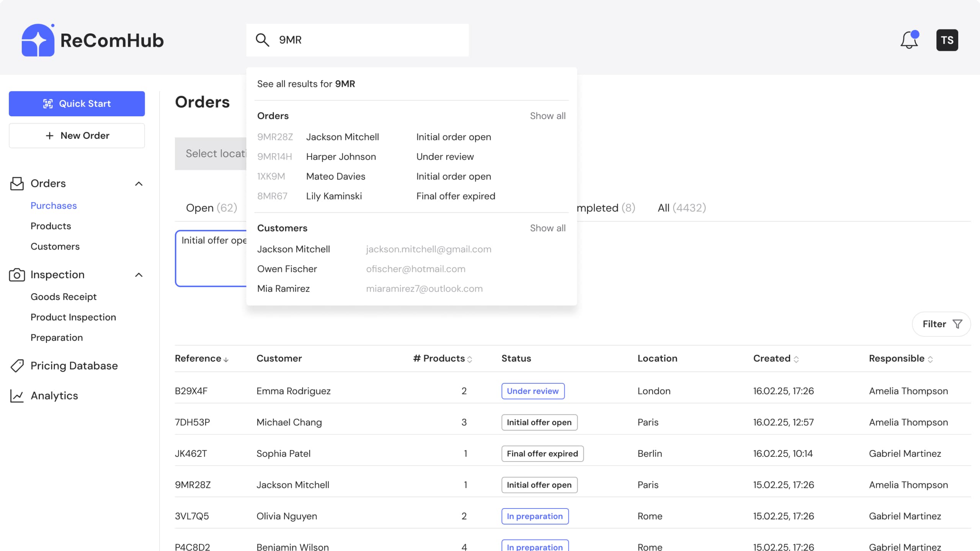Viewport: 980px width, 551px height.
Task: Sort by Created column arrows
Action: (796, 359)
